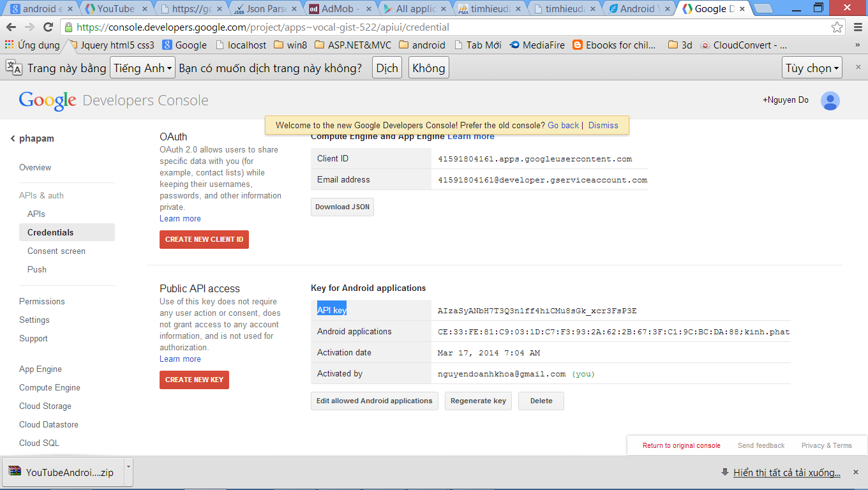Click the Go back link in banner

click(x=564, y=126)
